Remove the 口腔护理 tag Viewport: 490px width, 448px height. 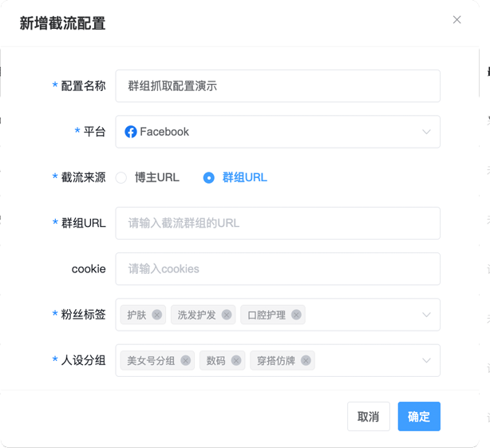[296, 315]
